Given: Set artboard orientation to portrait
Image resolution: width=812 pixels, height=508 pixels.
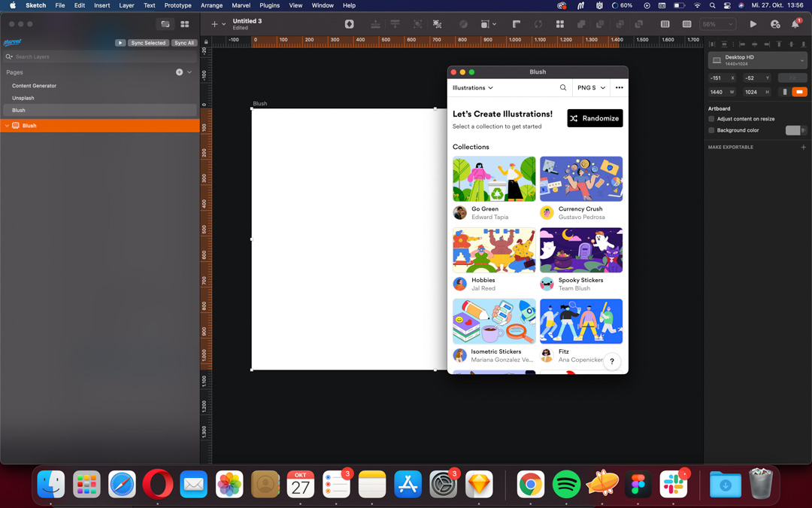Looking at the screenshot, I should click(x=785, y=92).
